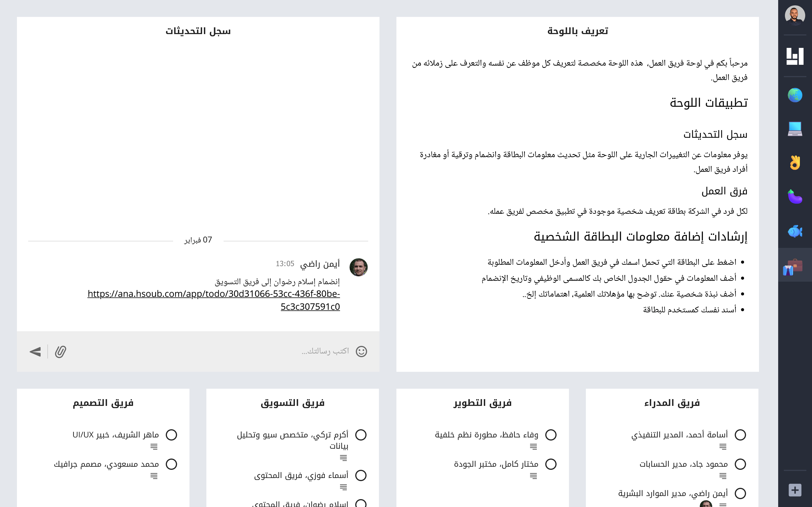Click the hyperlink to إسلام رضوان profile
This screenshot has width=812, height=507.
(x=213, y=300)
